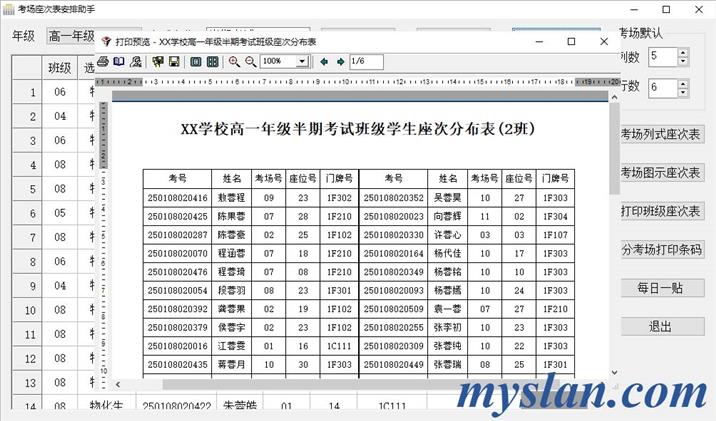Click the page number field showing 1/6
The width and height of the screenshot is (716, 421).
(x=365, y=61)
